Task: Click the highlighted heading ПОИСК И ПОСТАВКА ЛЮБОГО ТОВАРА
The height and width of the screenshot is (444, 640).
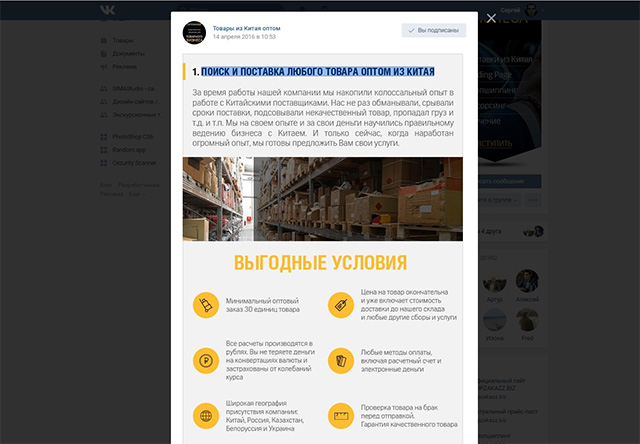Action: pos(318,72)
